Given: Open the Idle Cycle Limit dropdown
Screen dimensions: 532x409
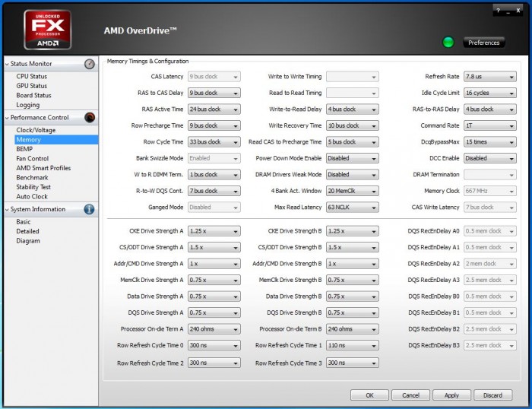Looking at the screenshot, I should [x=490, y=93].
